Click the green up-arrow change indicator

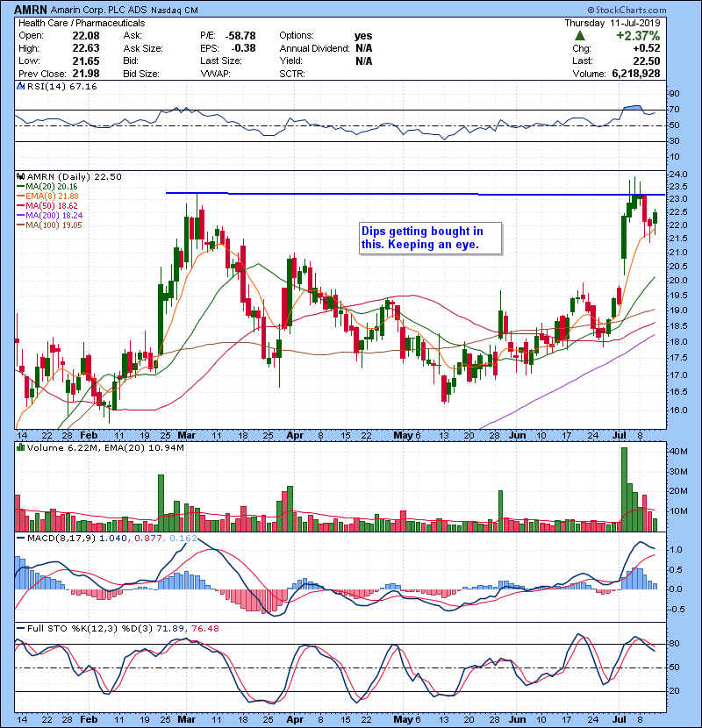[580, 36]
